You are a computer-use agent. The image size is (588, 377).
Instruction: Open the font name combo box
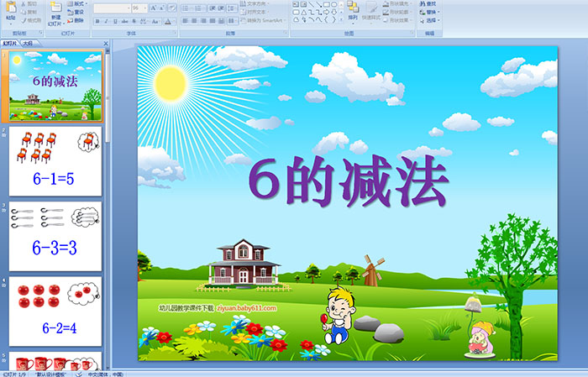click(112, 8)
